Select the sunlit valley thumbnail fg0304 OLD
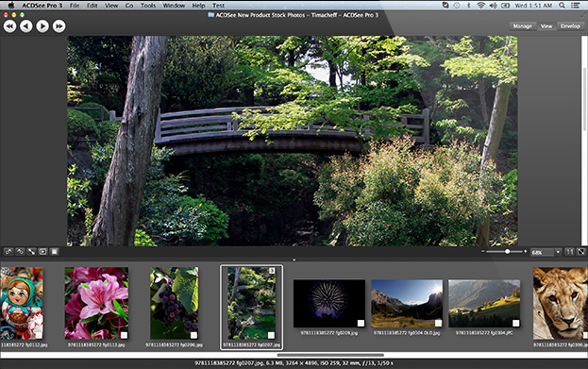The image size is (588, 369). pos(407,303)
